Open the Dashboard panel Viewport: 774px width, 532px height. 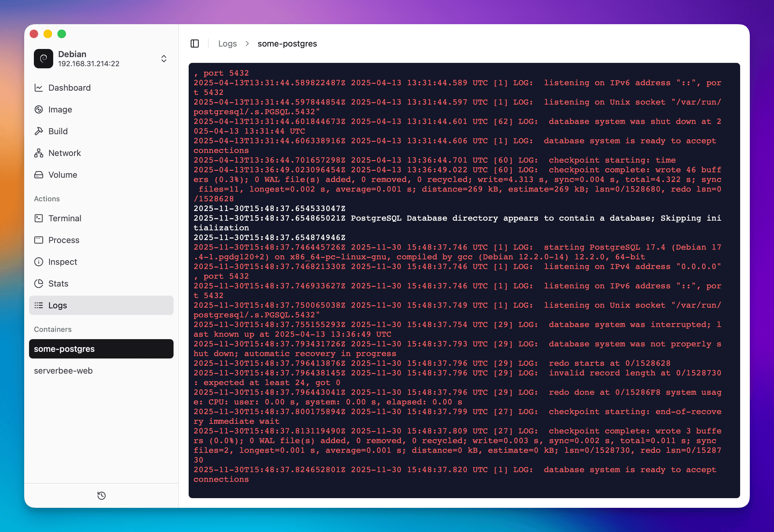[x=69, y=88]
